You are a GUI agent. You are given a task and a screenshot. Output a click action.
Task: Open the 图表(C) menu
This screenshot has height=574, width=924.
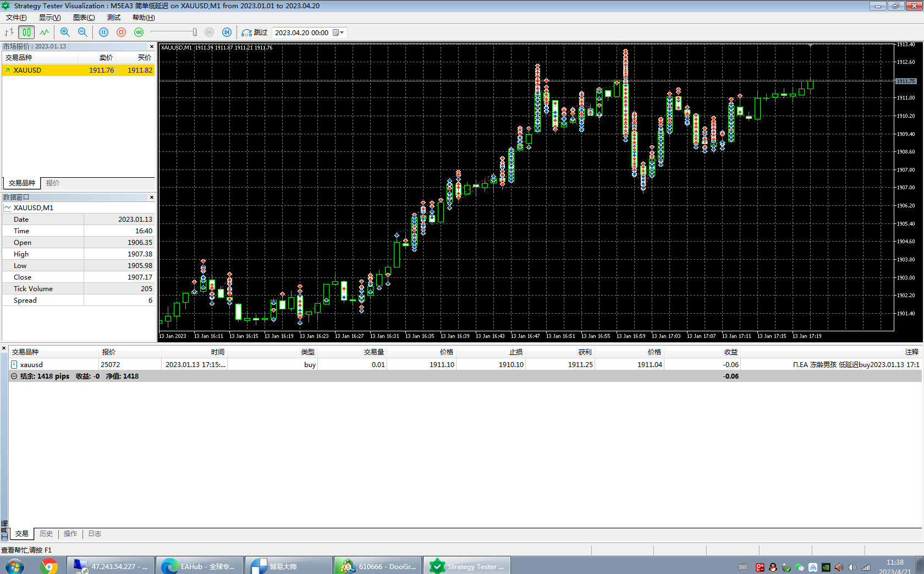click(x=84, y=18)
